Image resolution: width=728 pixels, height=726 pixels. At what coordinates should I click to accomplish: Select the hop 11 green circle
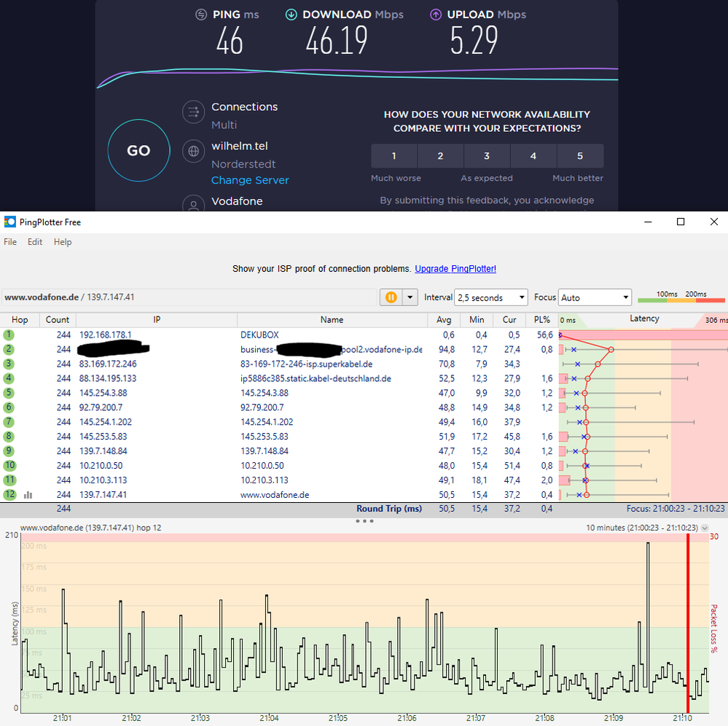pos(9,480)
